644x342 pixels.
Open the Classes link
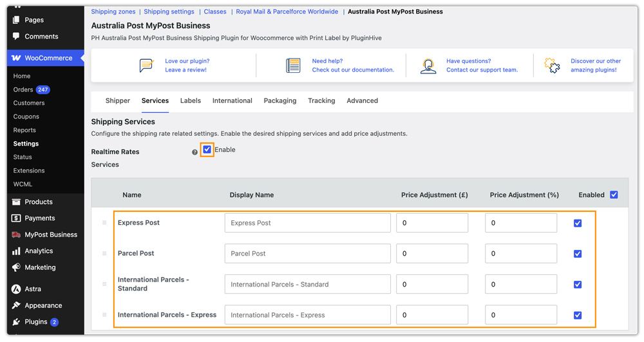pyautogui.click(x=215, y=12)
